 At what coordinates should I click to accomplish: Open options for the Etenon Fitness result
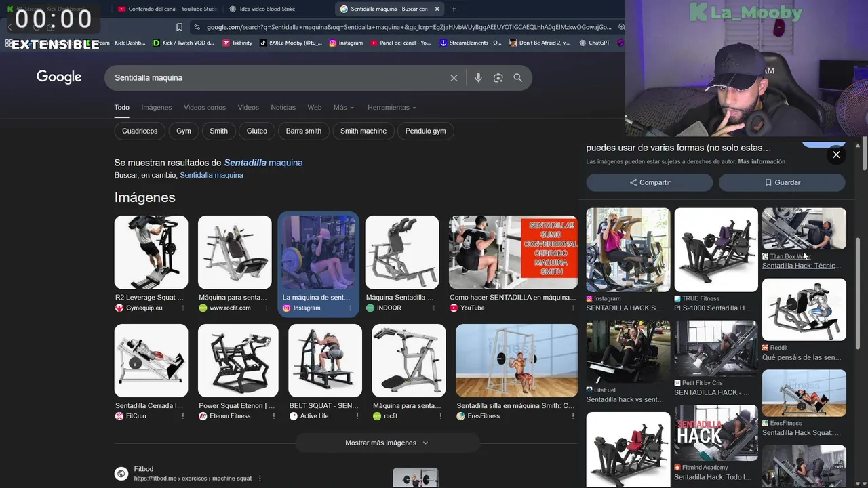[x=273, y=416]
